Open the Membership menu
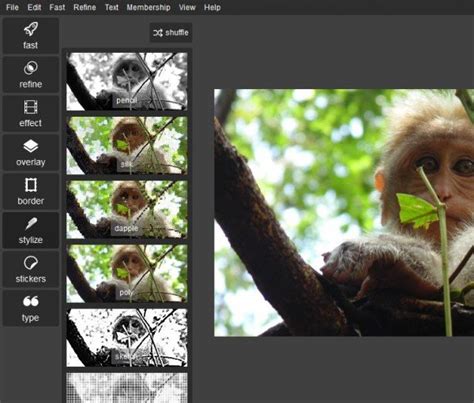The width and height of the screenshot is (474, 403). click(x=148, y=7)
